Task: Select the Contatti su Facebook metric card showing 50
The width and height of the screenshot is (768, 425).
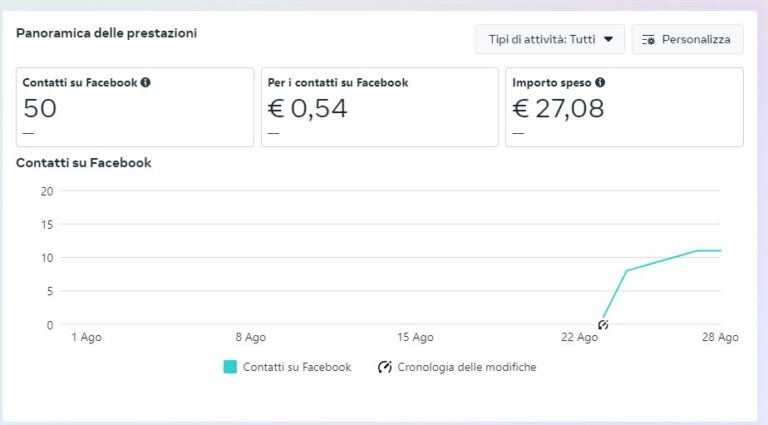Action: [x=135, y=107]
